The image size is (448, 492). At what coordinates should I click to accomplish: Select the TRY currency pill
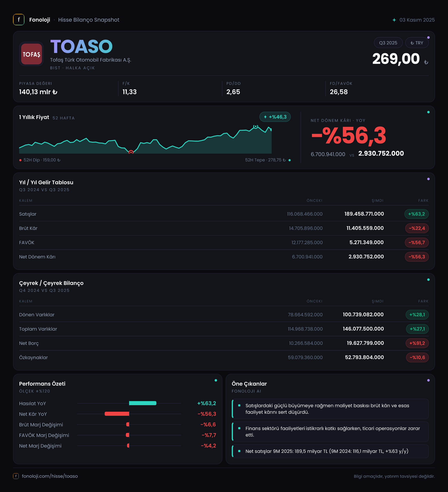(x=417, y=43)
